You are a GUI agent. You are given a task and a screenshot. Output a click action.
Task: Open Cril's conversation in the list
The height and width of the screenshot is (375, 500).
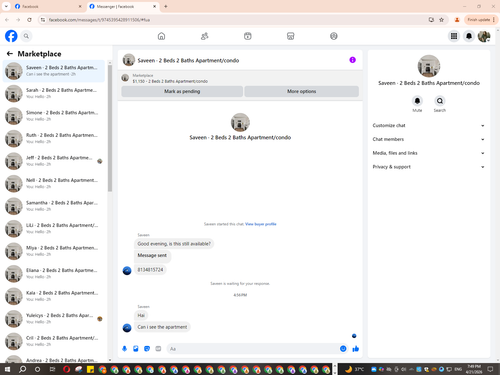(x=54, y=341)
